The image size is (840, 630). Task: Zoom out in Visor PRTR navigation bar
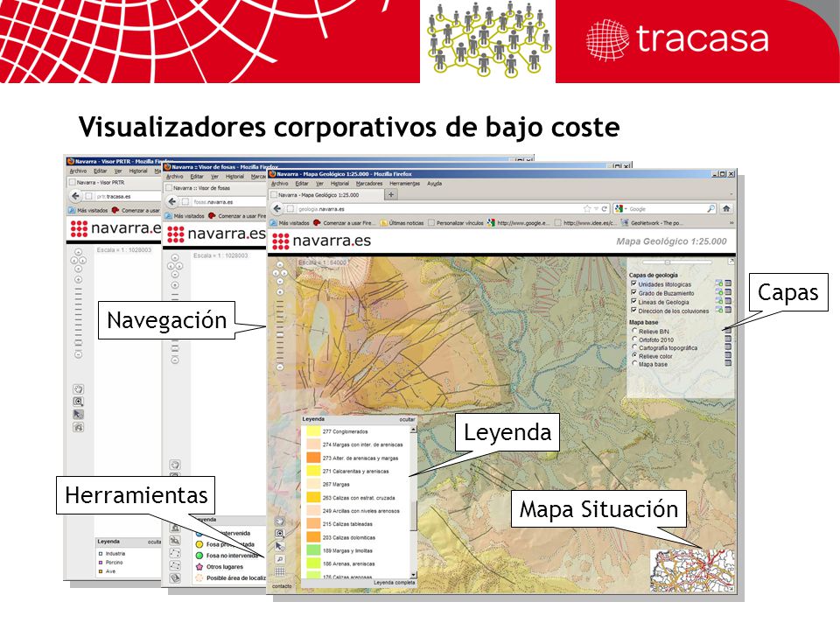point(78,354)
